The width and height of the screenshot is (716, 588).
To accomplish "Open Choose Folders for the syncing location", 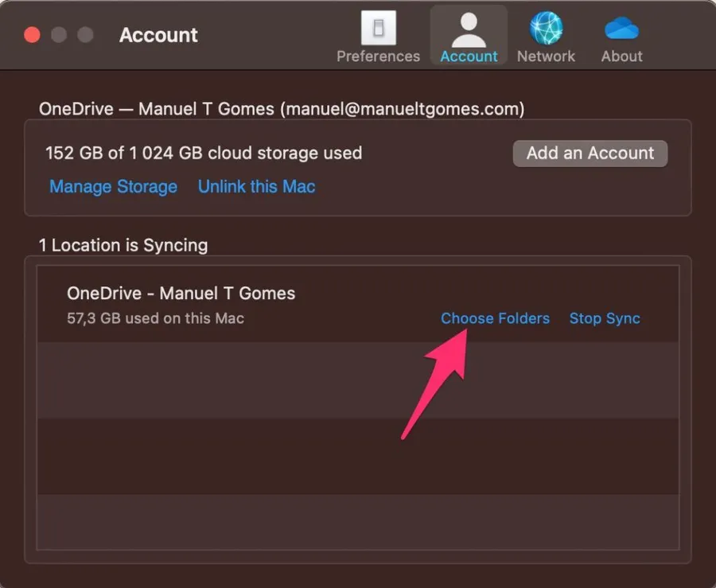I will (x=495, y=318).
